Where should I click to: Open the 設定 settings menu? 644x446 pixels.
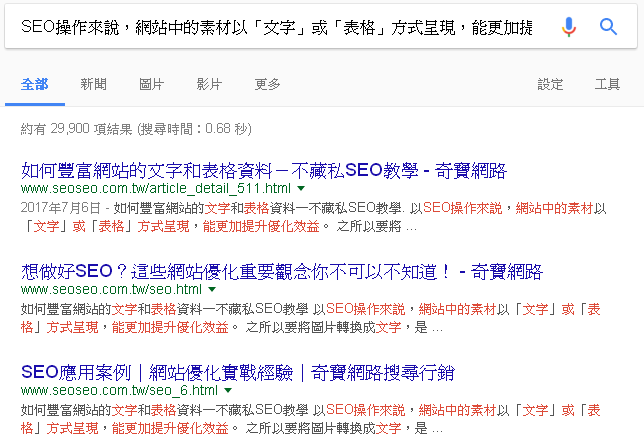(x=550, y=84)
